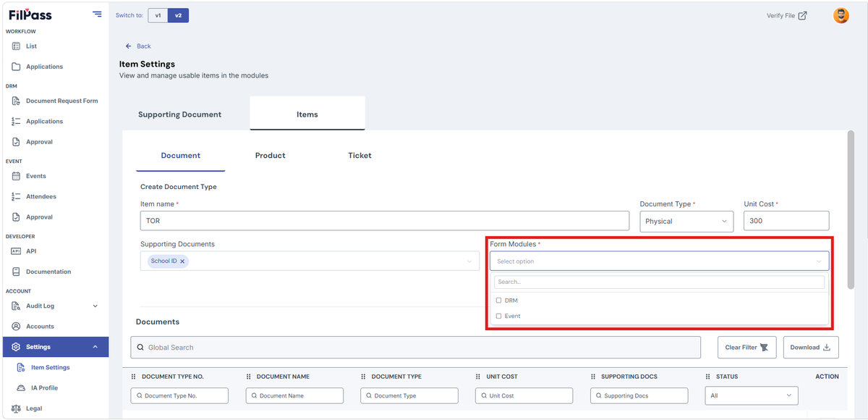Collapse the Settings menu chevron
The height and width of the screenshot is (420, 868).
click(95, 348)
